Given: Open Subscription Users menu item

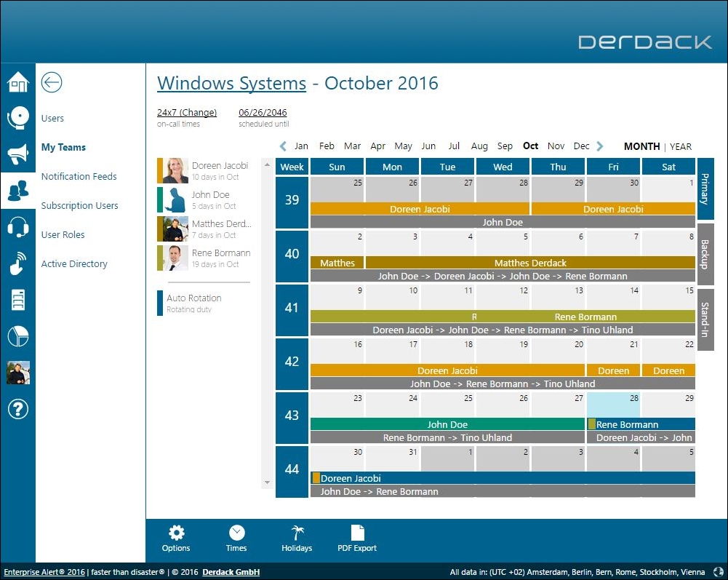Looking at the screenshot, I should pos(79,205).
